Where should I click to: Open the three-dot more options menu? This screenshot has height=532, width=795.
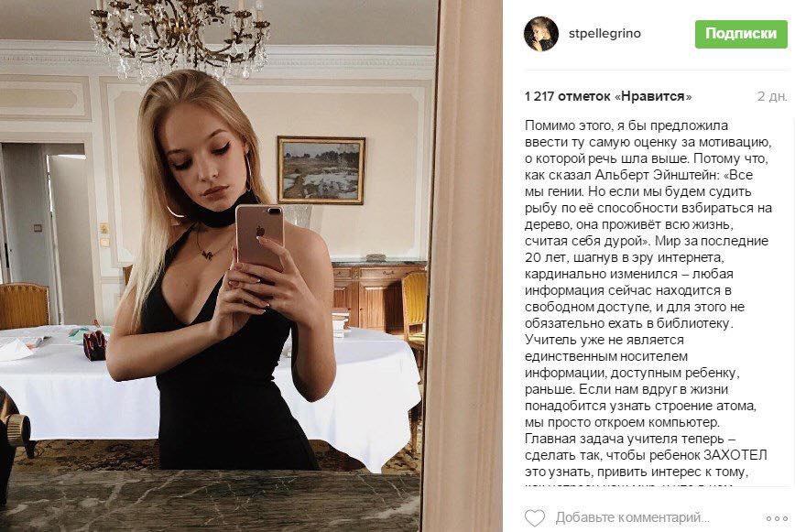[x=777, y=518]
